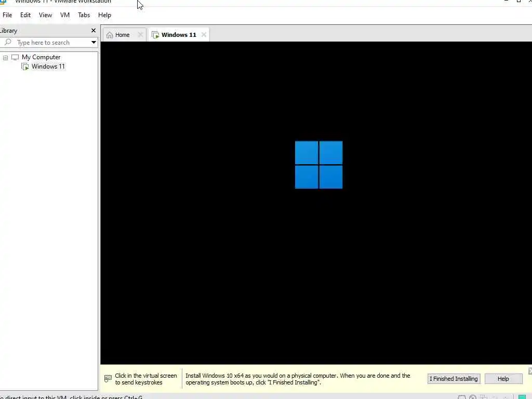The image size is (532, 399).
Task: Open the Help menu in menu bar
Action: [104, 15]
